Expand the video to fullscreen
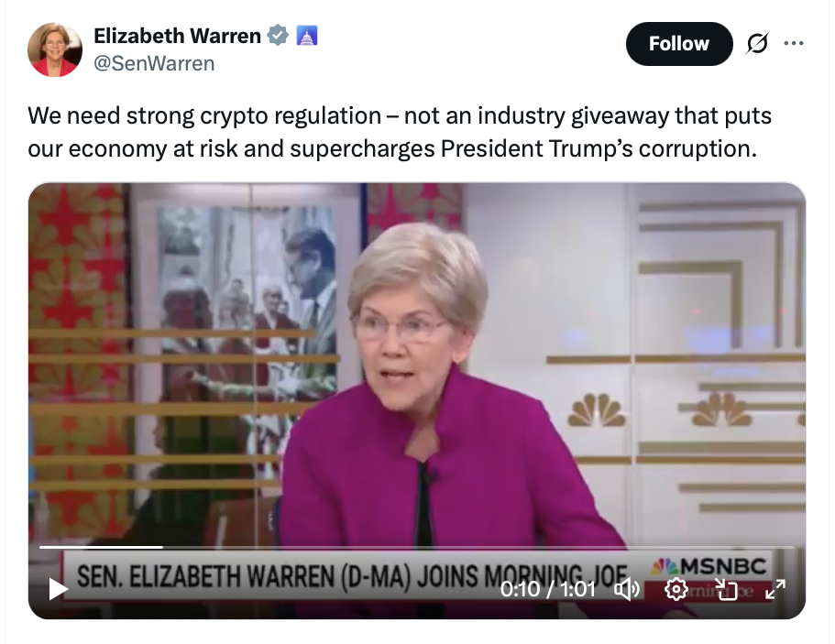 (775, 589)
